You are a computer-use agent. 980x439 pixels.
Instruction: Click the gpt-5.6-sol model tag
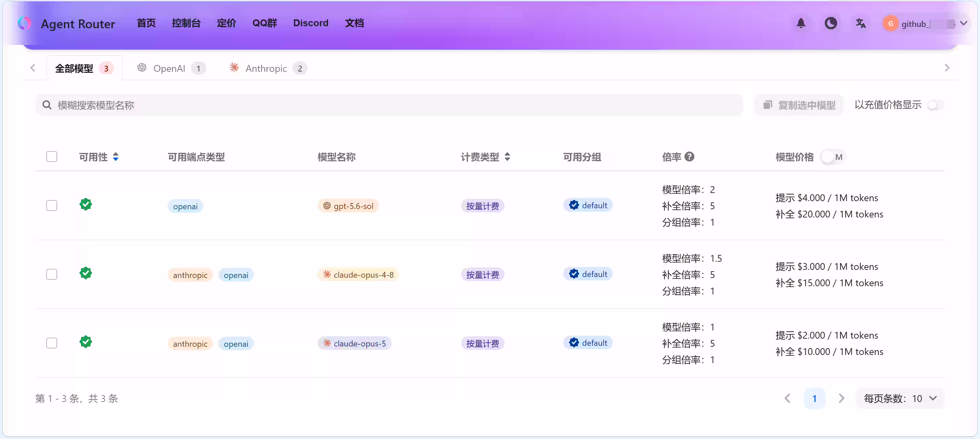click(348, 206)
